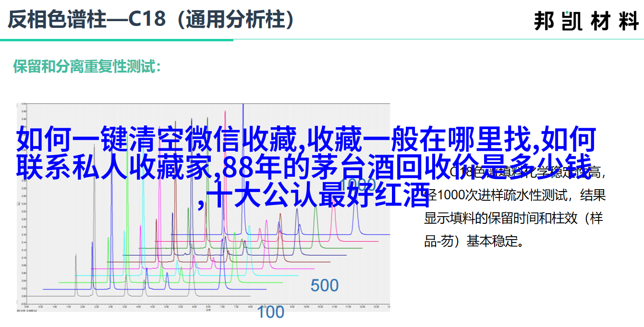644x327 pixels.
Task: Select the line 经1000次进样疏水性测试，结果
Action: [514, 195]
